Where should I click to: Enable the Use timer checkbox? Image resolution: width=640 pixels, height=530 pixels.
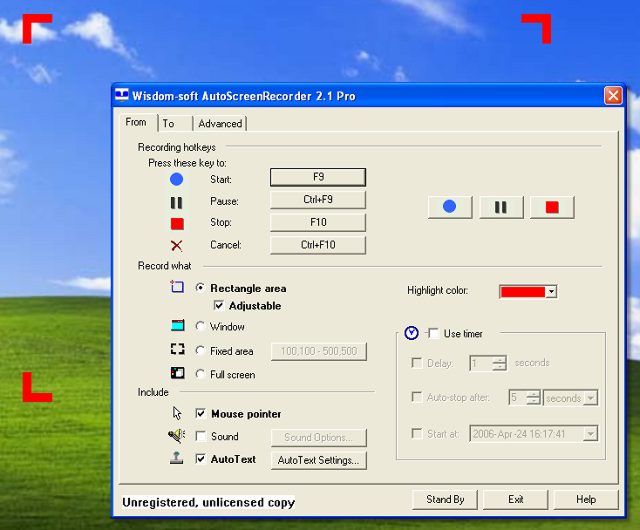433,334
